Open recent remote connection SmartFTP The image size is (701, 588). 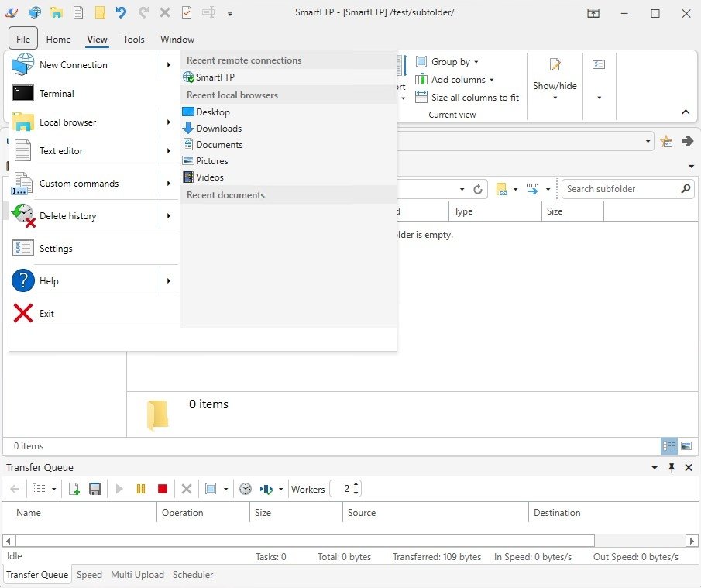(x=288, y=77)
